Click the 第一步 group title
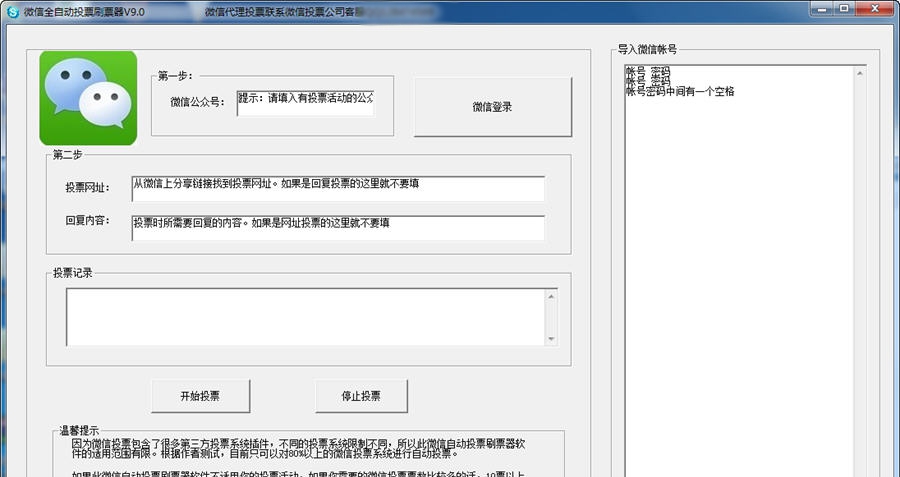This screenshot has height=477, width=900. point(175,76)
